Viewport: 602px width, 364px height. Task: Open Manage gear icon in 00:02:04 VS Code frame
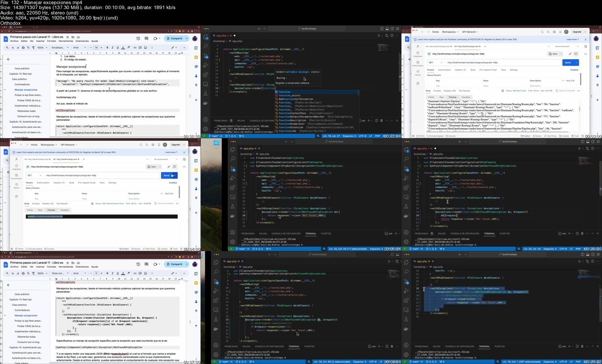(x=205, y=129)
